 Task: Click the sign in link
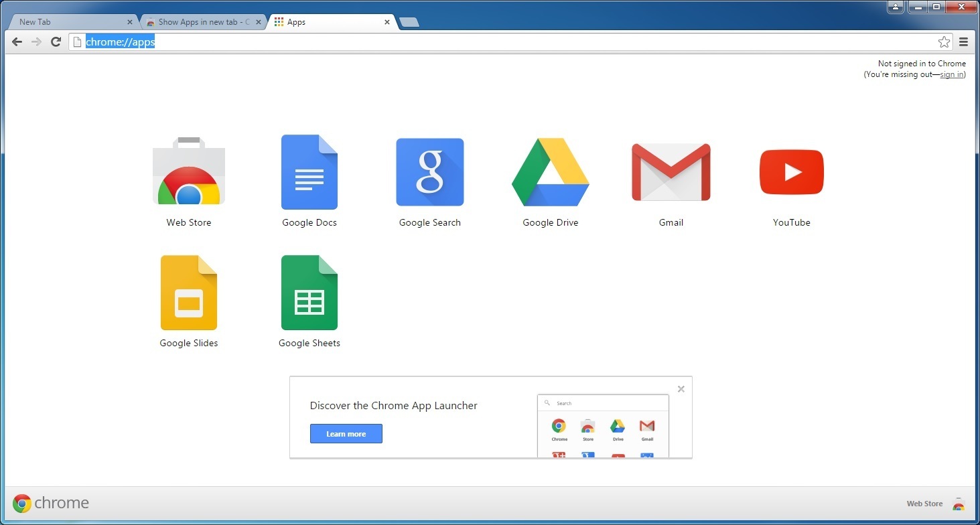coord(951,74)
